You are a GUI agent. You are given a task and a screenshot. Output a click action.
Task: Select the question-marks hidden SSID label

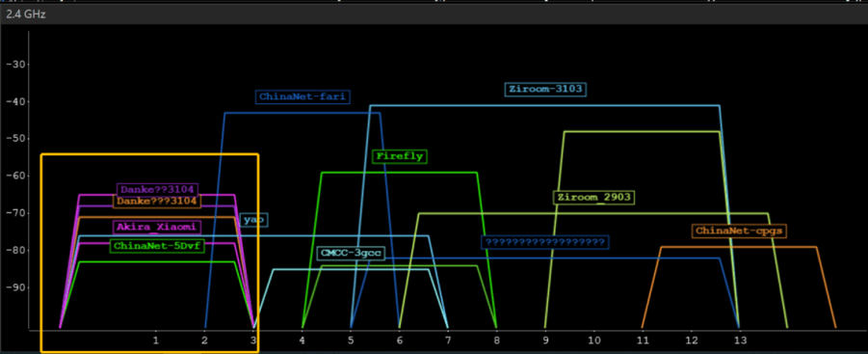pyautogui.click(x=545, y=242)
